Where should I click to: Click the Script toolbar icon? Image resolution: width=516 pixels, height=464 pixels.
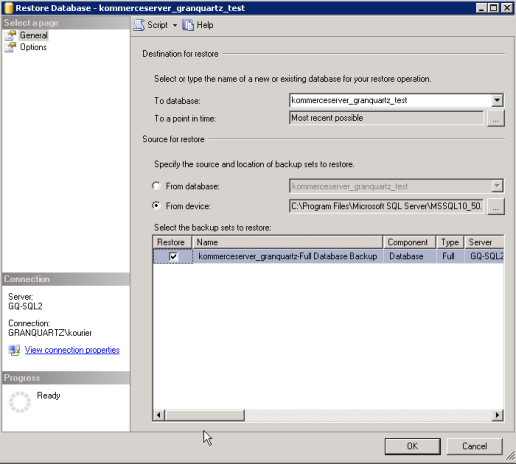pyautogui.click(x=139, y=25)
